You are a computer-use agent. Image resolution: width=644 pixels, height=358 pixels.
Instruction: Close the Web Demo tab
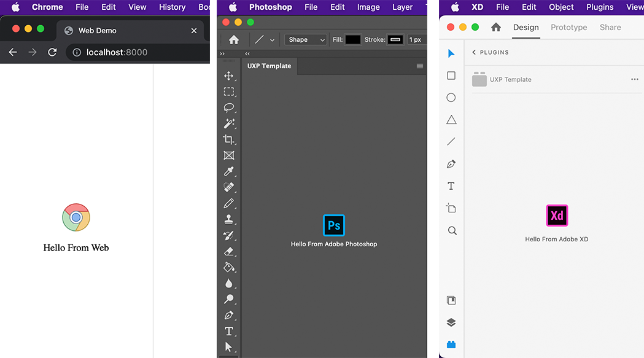point(194,31)
